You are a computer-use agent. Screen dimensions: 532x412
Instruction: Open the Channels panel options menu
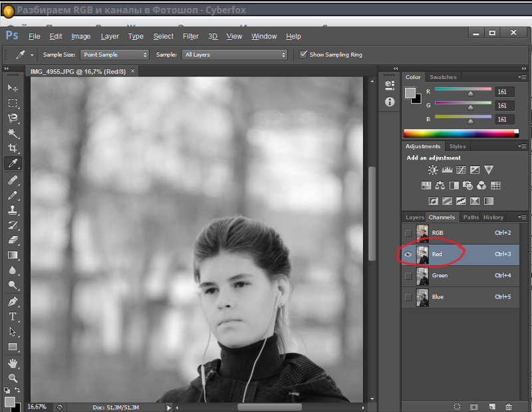523,217
